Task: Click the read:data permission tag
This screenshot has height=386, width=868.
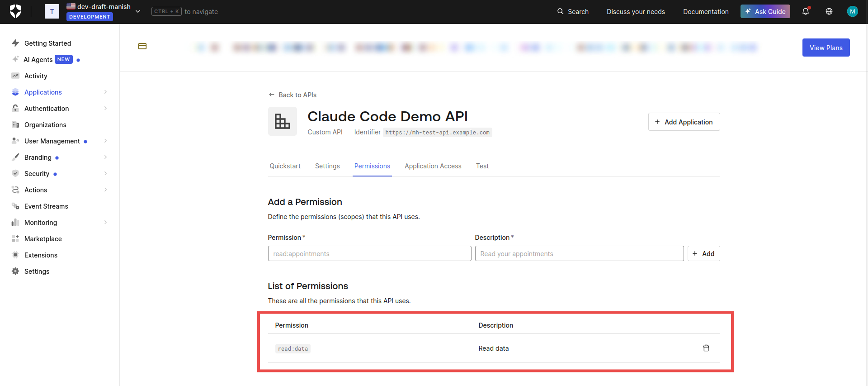Action: coord(293,348)
